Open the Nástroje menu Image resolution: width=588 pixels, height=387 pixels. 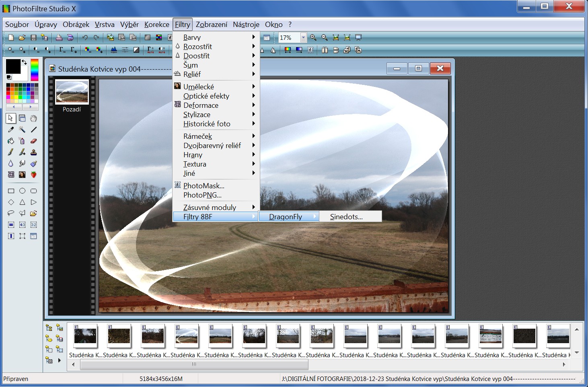(246, 25)
